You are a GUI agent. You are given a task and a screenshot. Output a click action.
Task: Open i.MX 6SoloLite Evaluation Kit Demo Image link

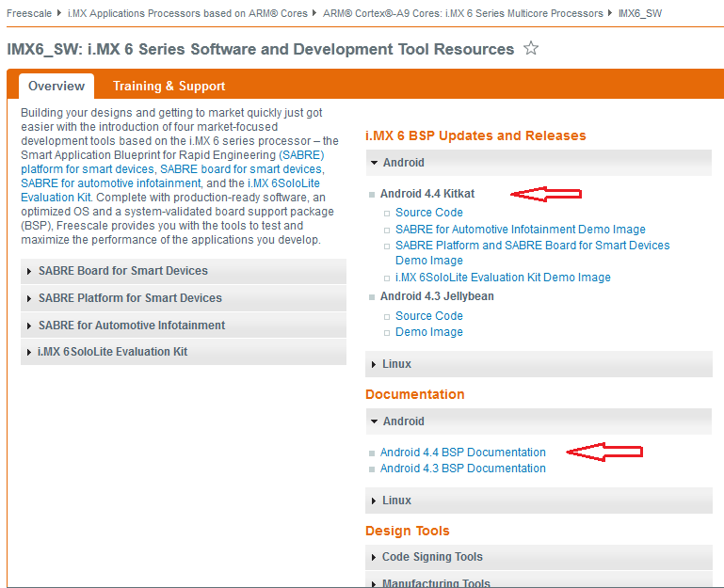[x=503, y=278]
